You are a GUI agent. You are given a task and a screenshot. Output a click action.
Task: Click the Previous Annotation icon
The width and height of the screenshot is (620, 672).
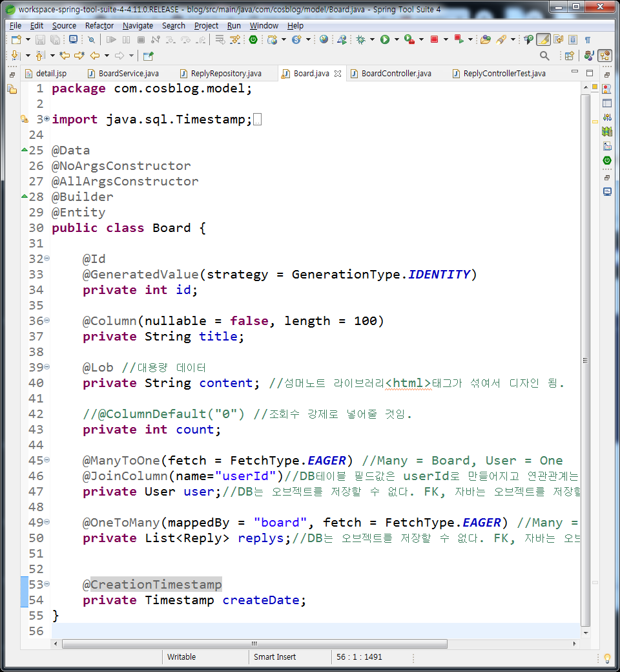(40, 56)
